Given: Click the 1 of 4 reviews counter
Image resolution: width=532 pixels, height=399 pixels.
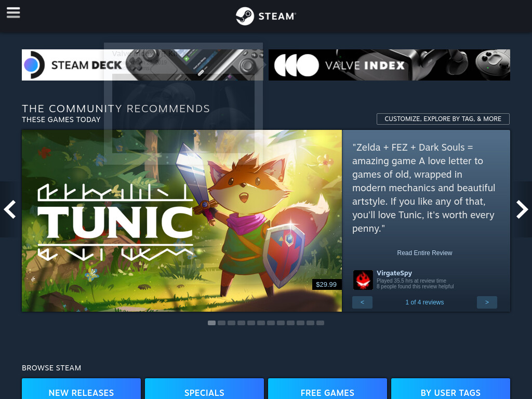Looking at the screenshot, I should tap(424, 302).
